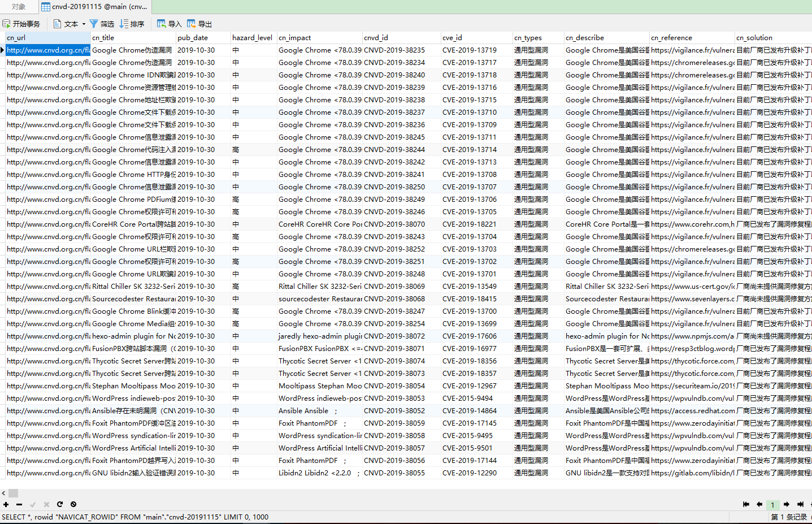Select cell CVE-2019-13717
The height and width of the screenshot is (524, 812).
pyautogui.click(x=477, y=63)
